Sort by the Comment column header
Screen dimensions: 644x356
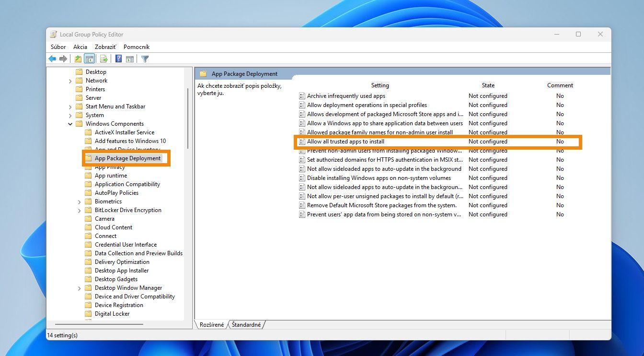pyautogui.click(x=560, y=85)
